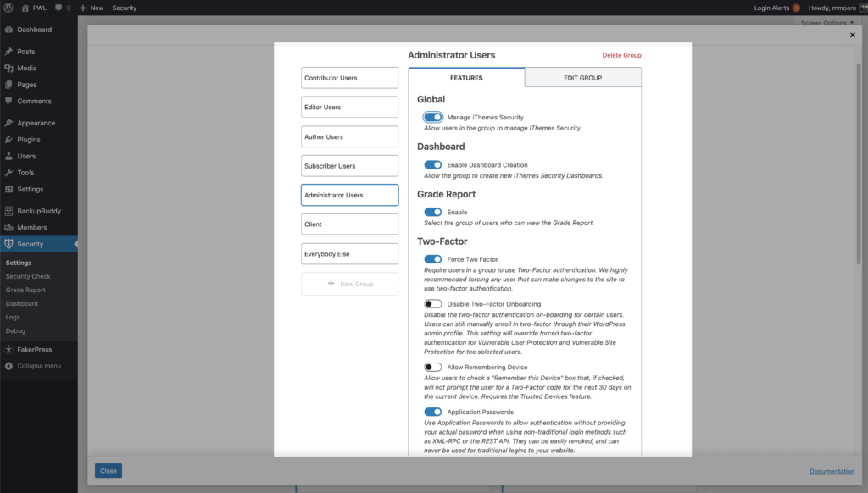Open the Documentation link
This screenshot has width=868, height=493.
coord(832,471)
